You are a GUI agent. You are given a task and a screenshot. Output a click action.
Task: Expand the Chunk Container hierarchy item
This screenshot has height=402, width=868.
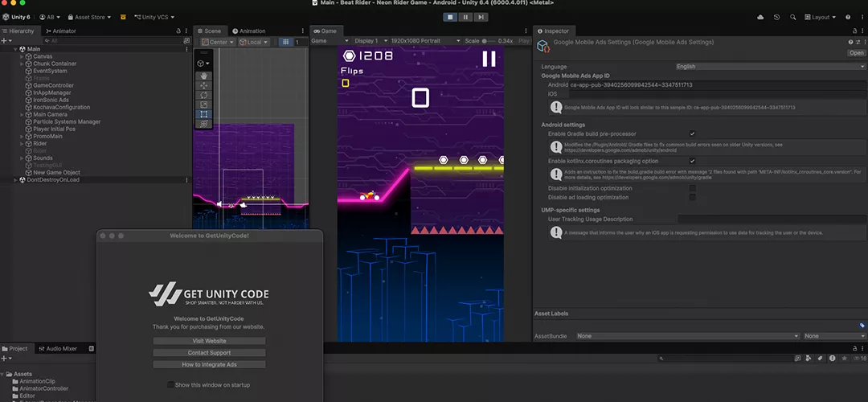pos(23,64)
